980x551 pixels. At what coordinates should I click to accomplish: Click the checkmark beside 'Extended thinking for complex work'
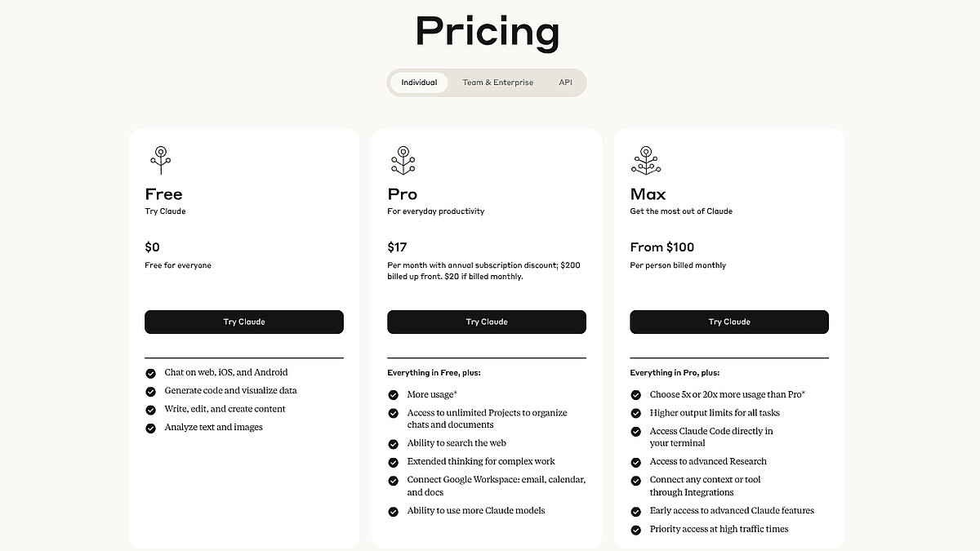click(393, 461)
